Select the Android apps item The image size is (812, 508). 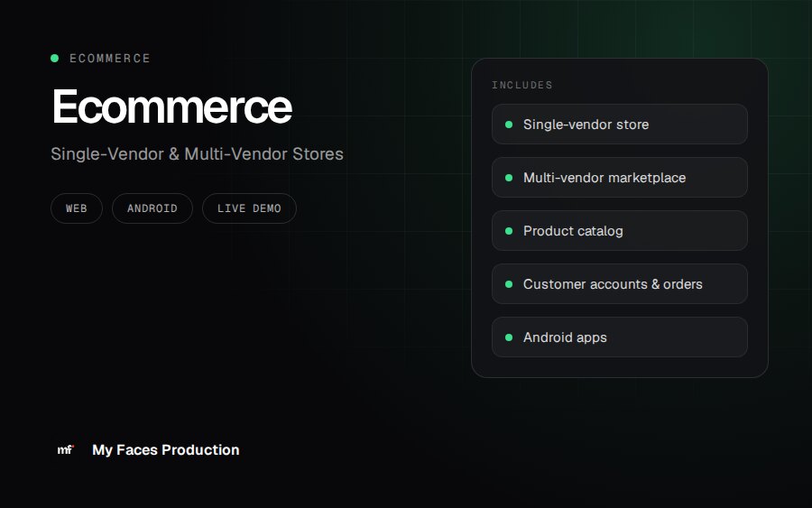pyautogui.click(x=619, y=337)
